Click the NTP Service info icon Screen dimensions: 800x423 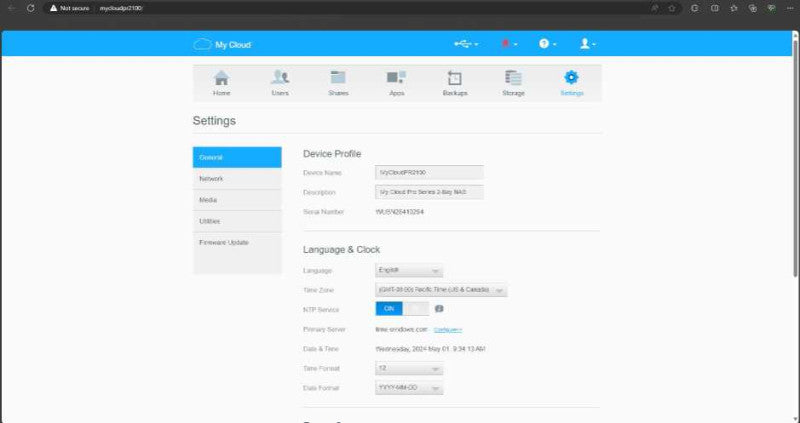pos(439,309)
